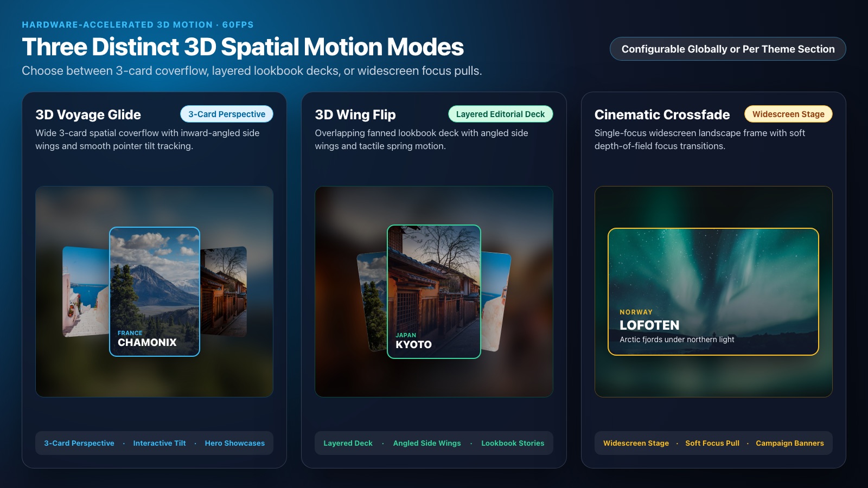
Task: Click the 3D Voyage Glide heading
Action: [x=88, y=114]
